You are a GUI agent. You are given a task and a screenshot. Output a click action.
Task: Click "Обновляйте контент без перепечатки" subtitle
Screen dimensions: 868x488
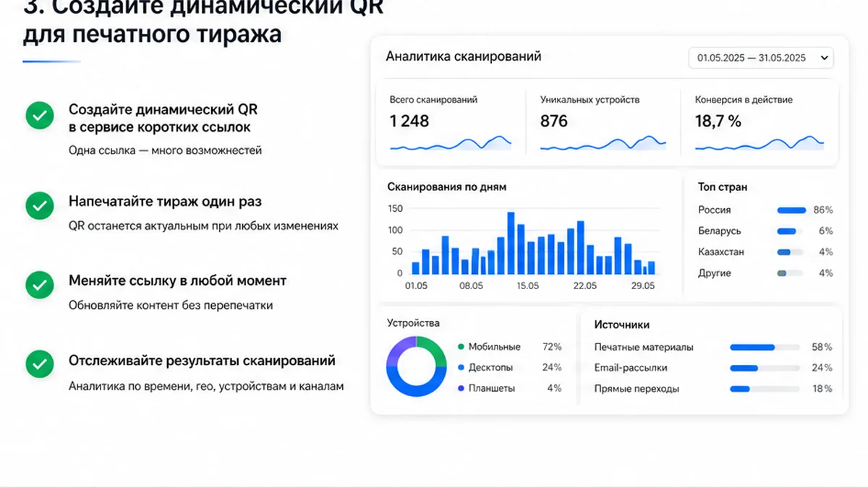(171, 305)
